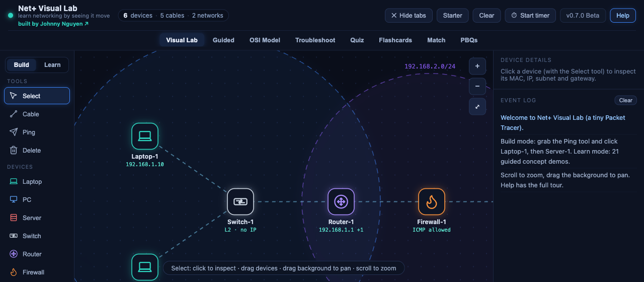Clear the canvas using top Clear button

pyautogui.click(x=487, y=16)
